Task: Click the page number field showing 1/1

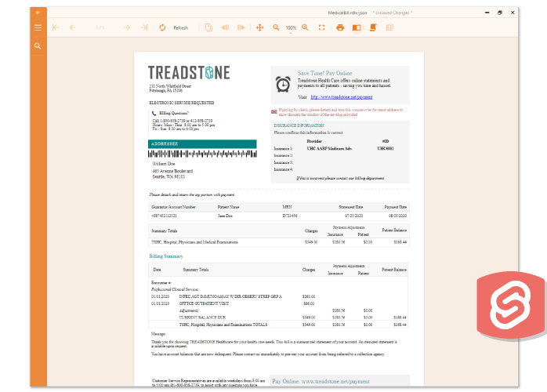Action: point(100,27)
